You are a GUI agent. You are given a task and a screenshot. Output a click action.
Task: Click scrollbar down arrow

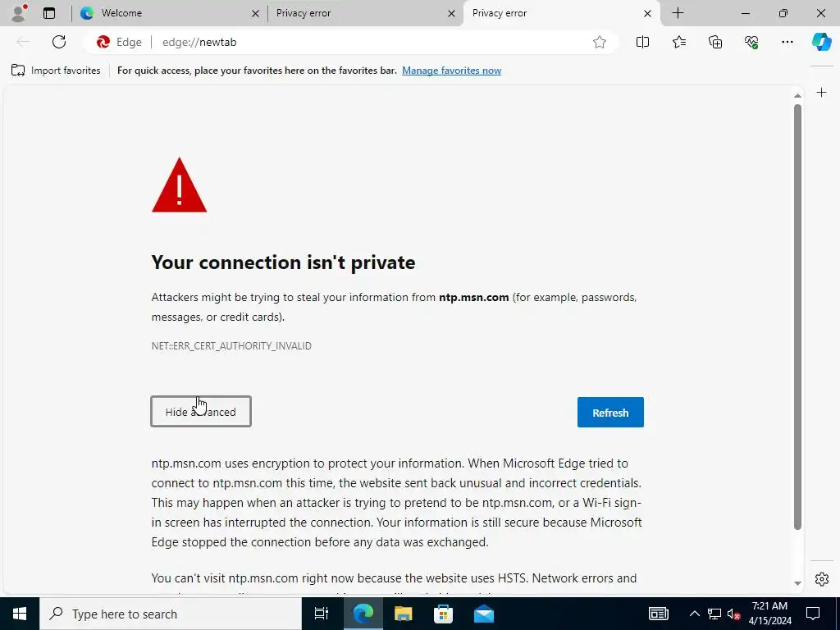point(797,583)
